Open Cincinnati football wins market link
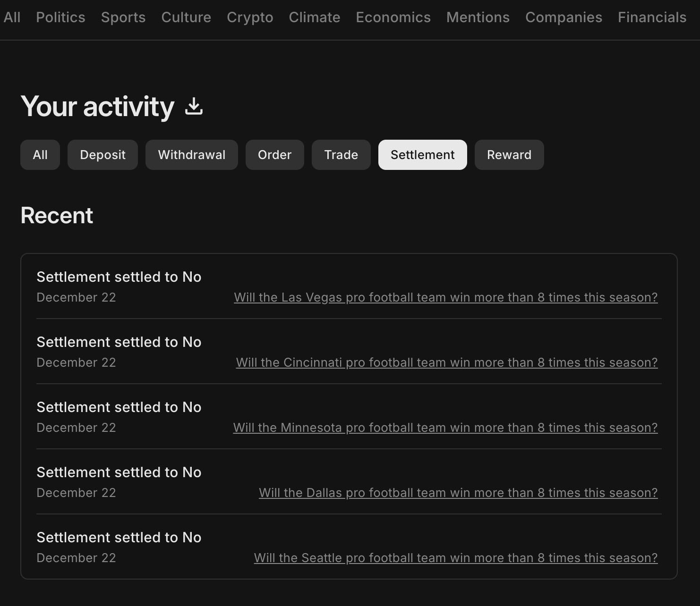Image resolution: width=700 pixels, height=606 pixels. (x=446, y=362)
